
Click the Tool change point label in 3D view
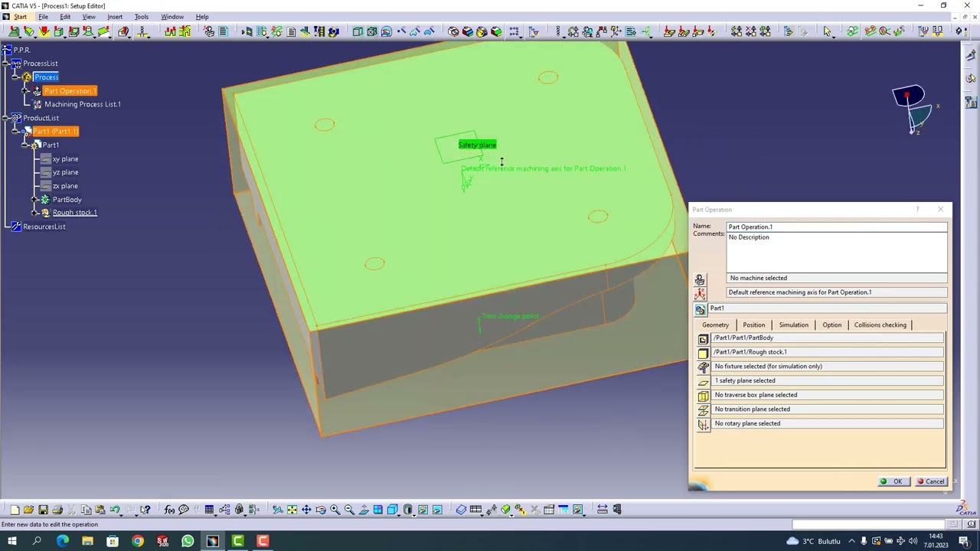point(510,316)
